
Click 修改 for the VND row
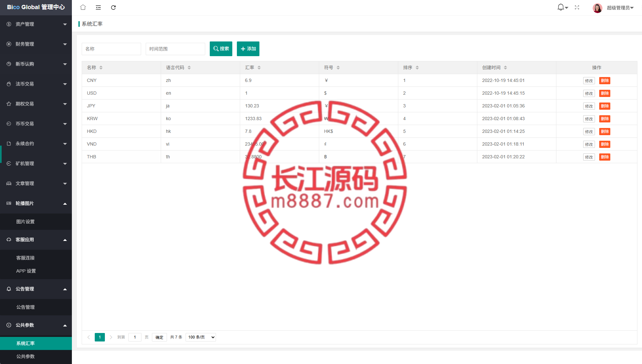(x=589, y=144)
